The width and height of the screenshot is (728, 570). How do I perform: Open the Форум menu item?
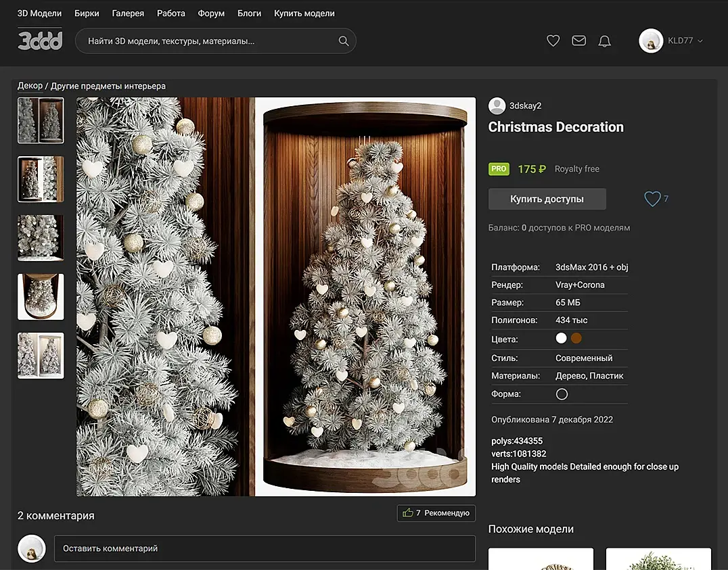coord(211,14)
